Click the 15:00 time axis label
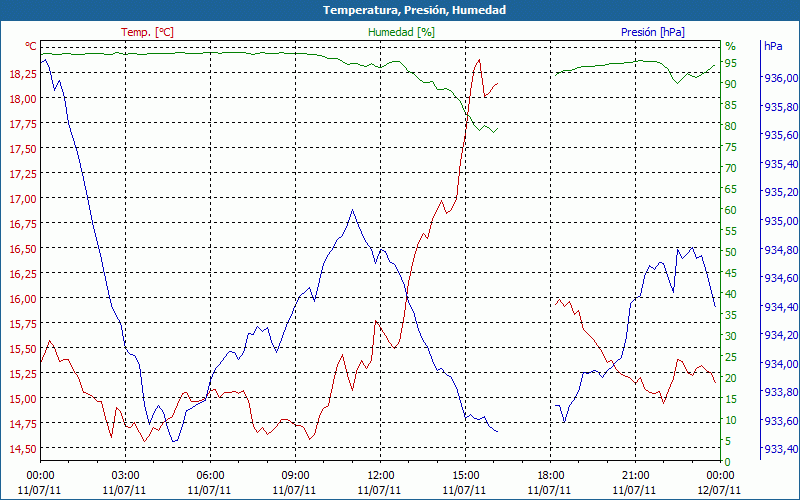Screen dimensions: 800x500 tap(465, 476)
